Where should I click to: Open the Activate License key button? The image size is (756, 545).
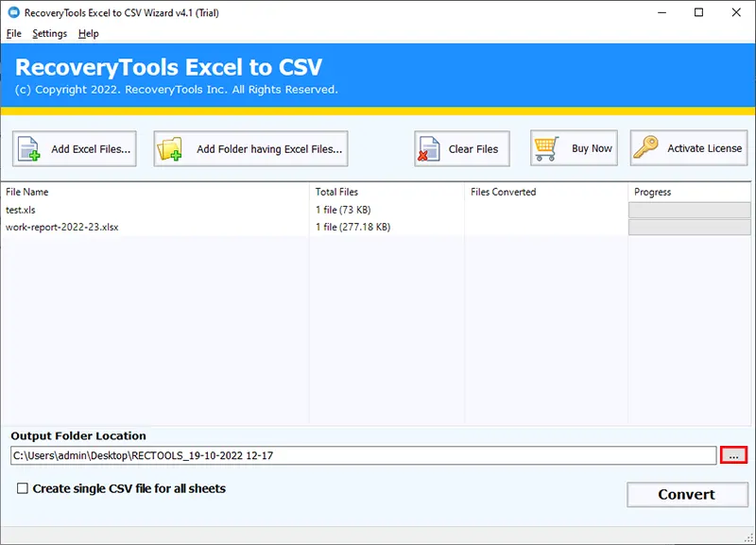click(689, 148)
